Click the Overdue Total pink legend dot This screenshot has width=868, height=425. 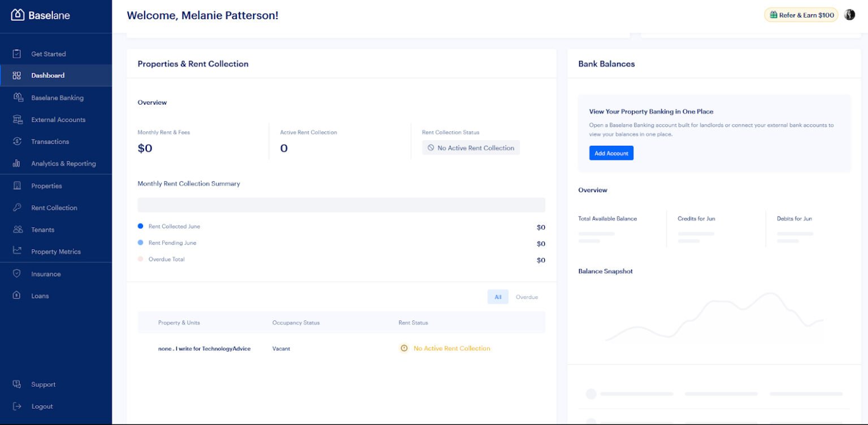pyautogui.click(x=141, y=259)
